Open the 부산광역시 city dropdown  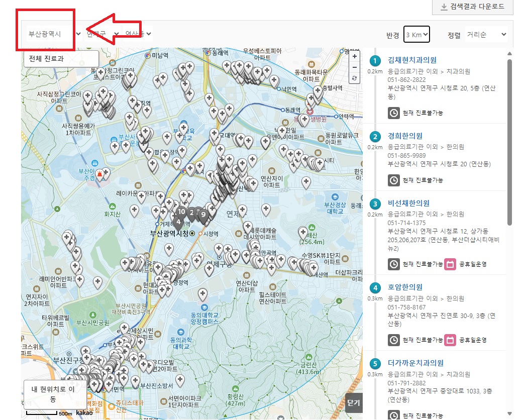tap(54, 34)
